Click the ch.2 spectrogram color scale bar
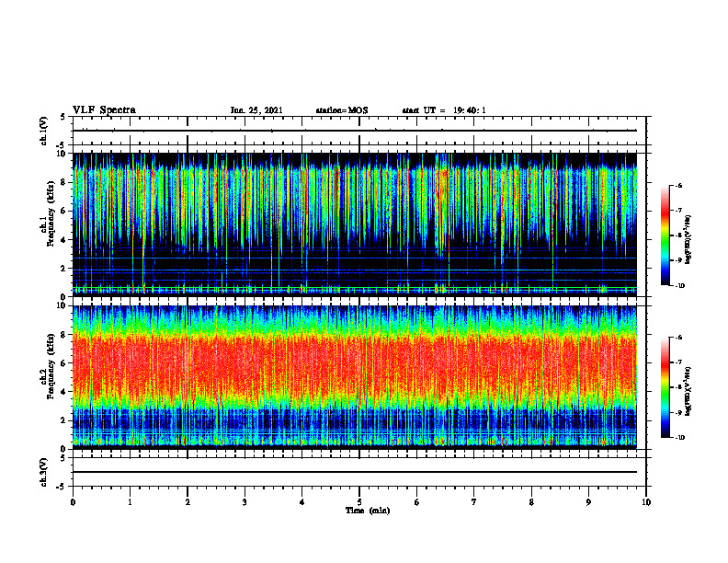 [x=665, y=387]
